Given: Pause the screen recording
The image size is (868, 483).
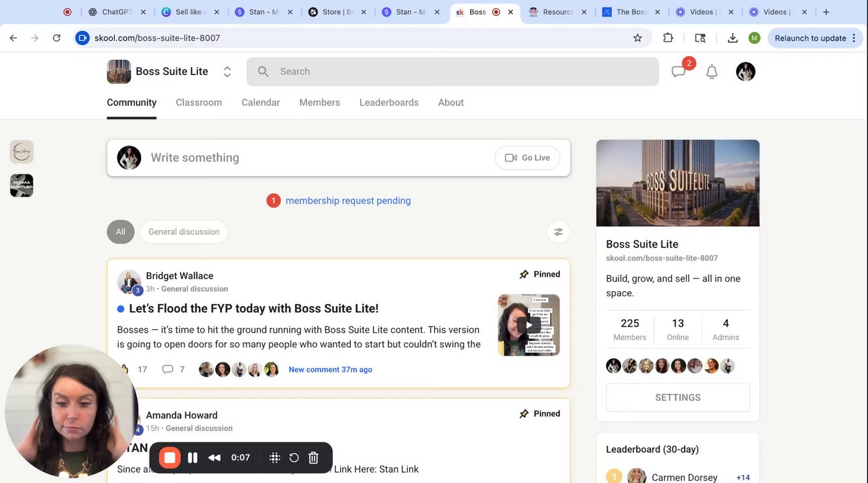Looking at the screenshot, I should [193, 458].
